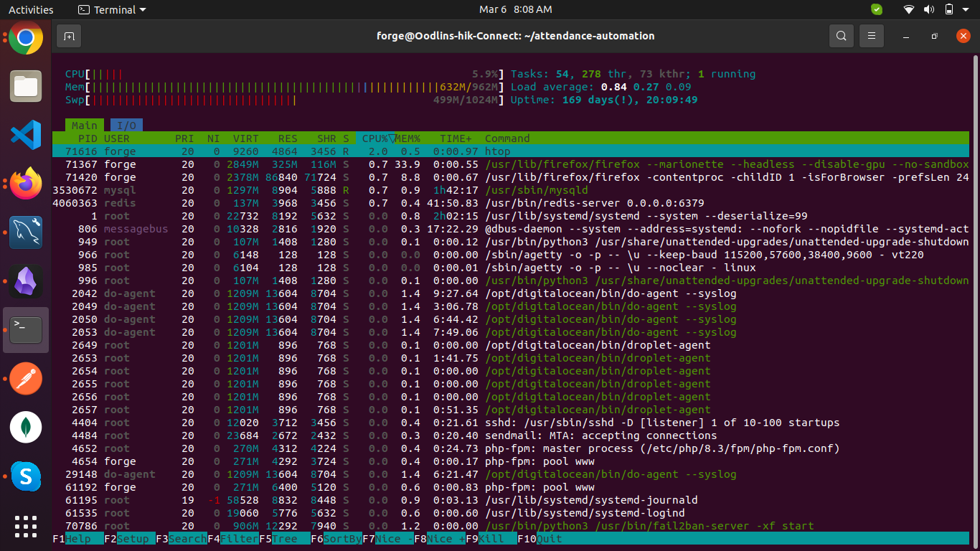Switch to the I/O tab in htop

click(126, 126)
